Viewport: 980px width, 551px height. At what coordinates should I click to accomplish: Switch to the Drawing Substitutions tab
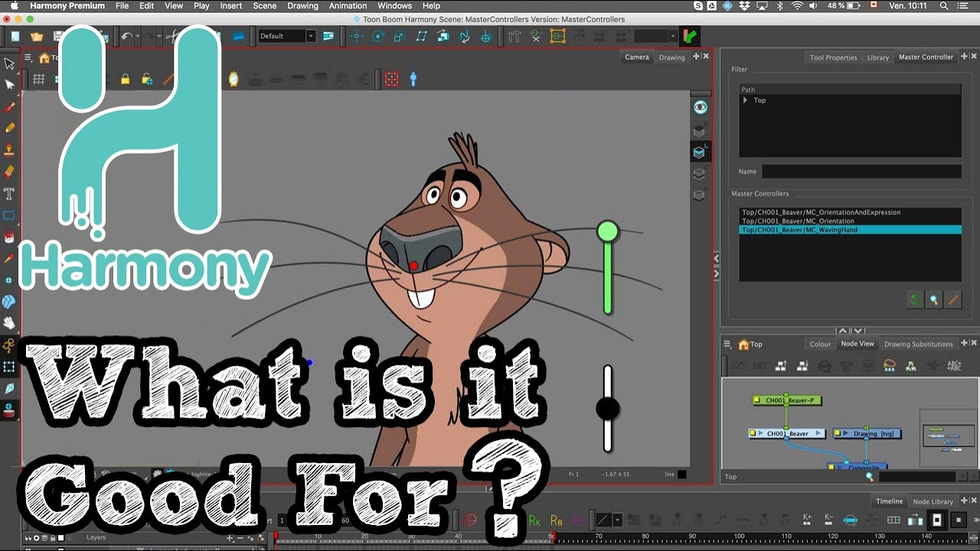coord(919,344)
